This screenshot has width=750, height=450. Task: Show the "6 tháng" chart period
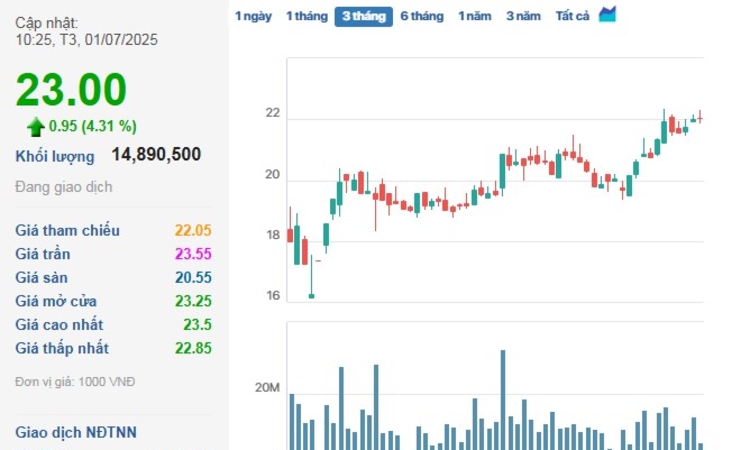coord(421,16)
